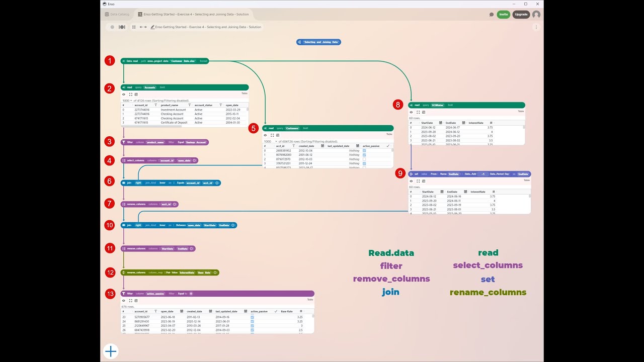Click the execution mode icon beside record

click(122, 27)
